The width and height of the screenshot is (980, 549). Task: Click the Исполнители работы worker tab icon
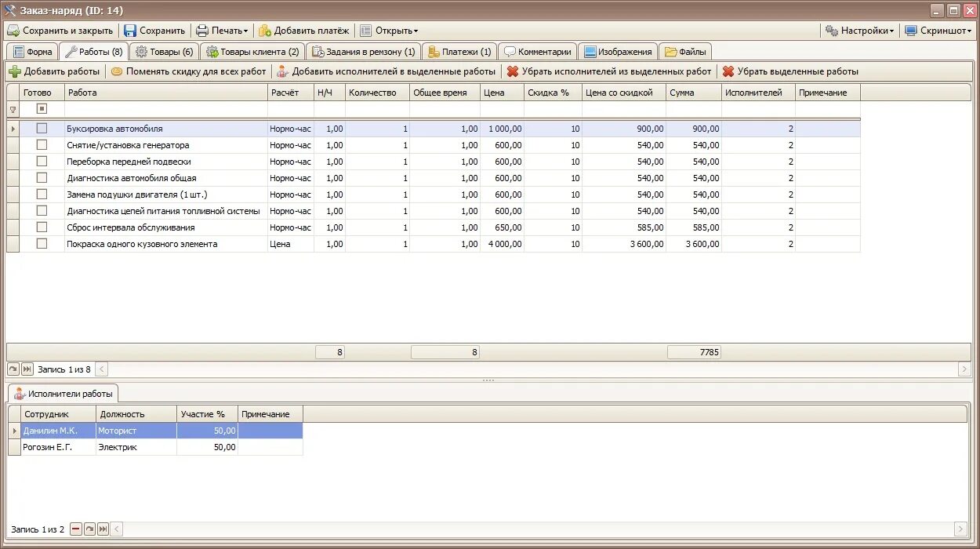tap(20, 394)
